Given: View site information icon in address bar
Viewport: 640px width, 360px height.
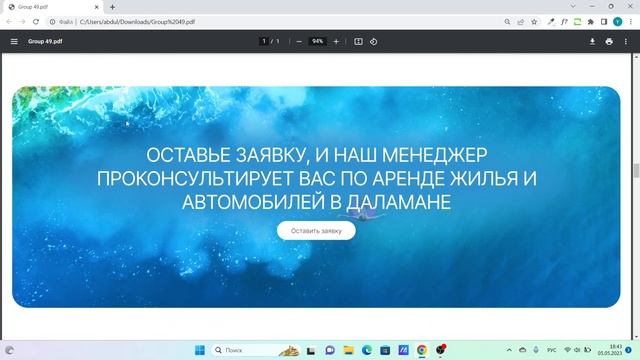Looking at the screenshot, I should pos(52,22).
